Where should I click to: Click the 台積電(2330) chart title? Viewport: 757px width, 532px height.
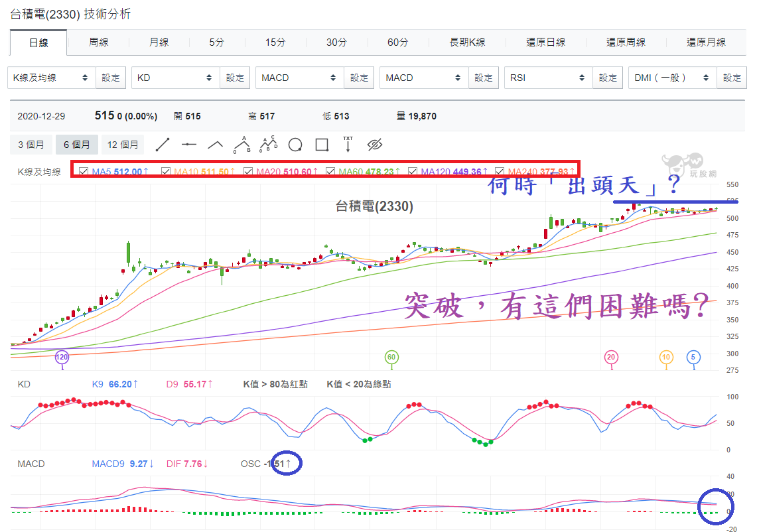(x=375, y=206)
